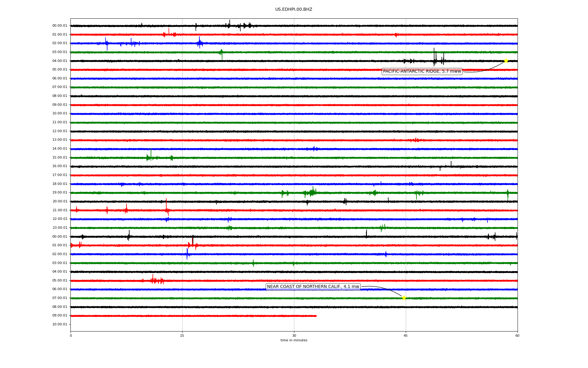The width and height of the screenshot is (588, 368).
Task: Select the 16:00:01 row label
Action: pyautogui.click(x=60, y=166)
